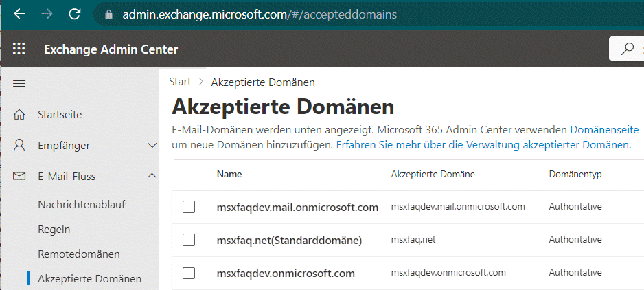Open the link about Verwaltung akzeptierter Domänen
Viewport: 644px width, 290px height.
coord(483,145)
